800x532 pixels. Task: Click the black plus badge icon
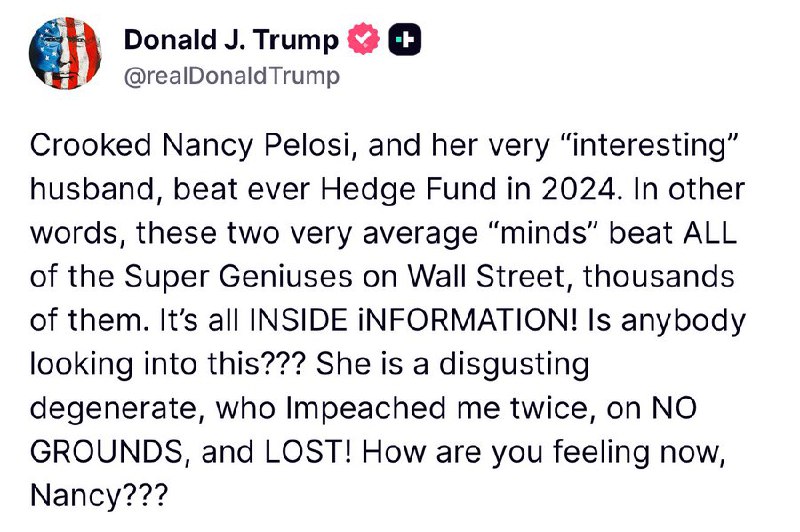pyautogui.click(x=405, y=40)
